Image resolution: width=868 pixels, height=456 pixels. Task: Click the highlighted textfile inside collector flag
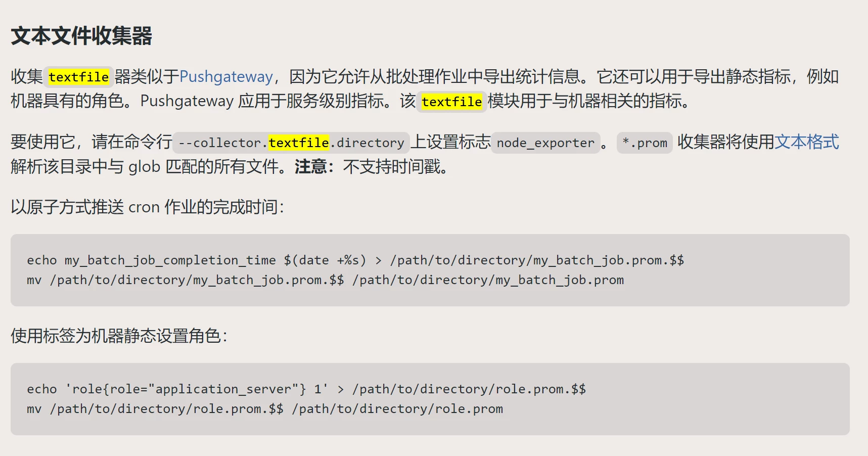299,143
